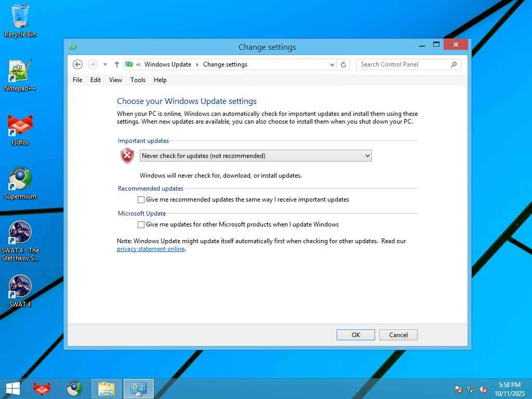Minimize the Change settings window
Viewport: 532px width, 399px height.
click(x=422, y=45)
